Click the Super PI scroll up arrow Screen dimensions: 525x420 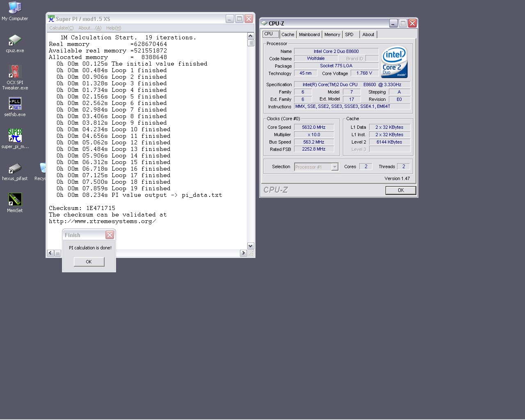(x=251, y=36)
